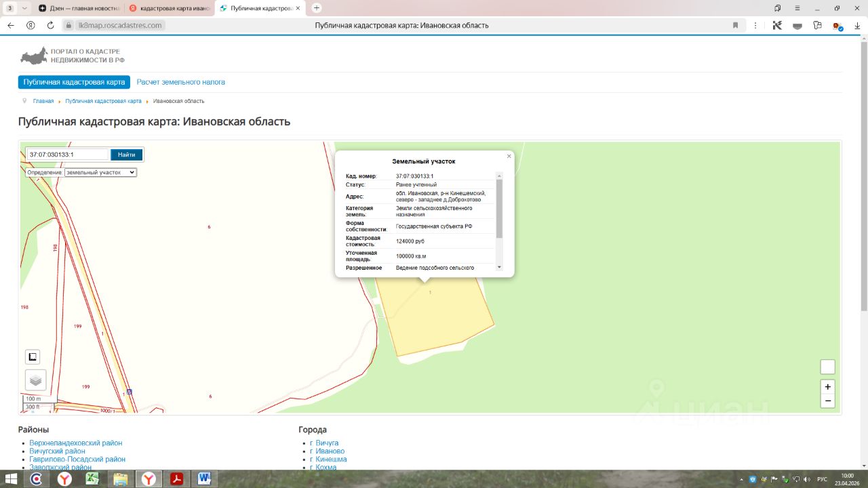Image resolution: width=868 pixels, height=488 pixels.
Task: Open г. Иваново city link
Action: pyautogui.click(x=328, y=451)
